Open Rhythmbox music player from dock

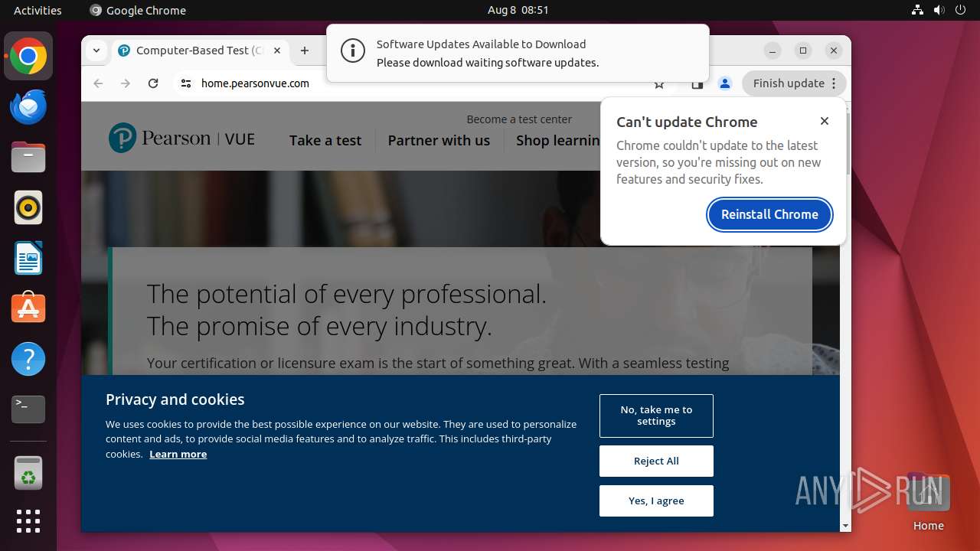[28, 207]
